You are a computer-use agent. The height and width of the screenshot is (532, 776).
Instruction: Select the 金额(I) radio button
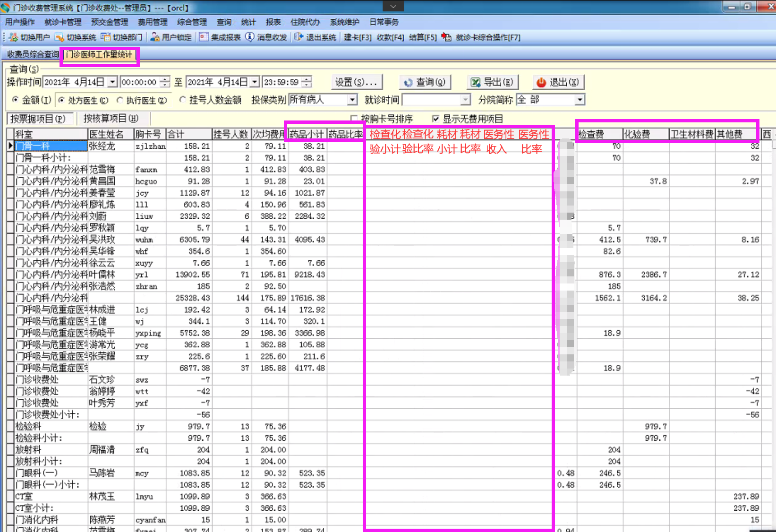click(x=16, y=100)
